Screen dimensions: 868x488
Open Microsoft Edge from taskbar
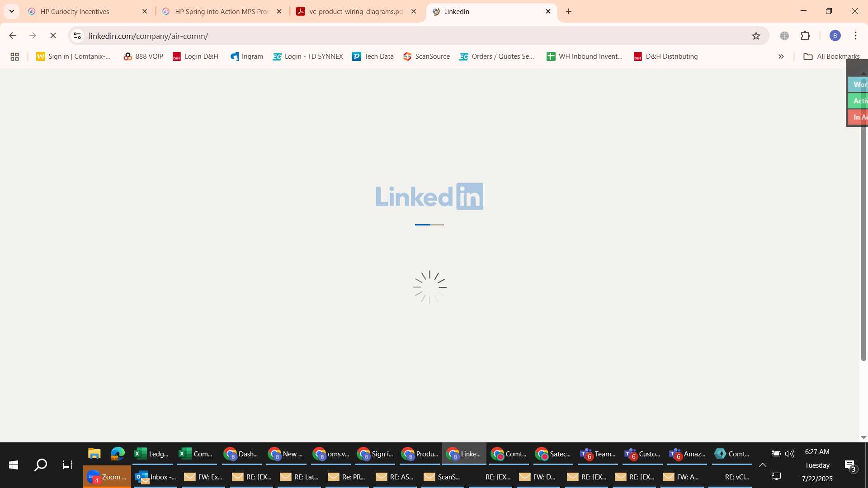118,454
